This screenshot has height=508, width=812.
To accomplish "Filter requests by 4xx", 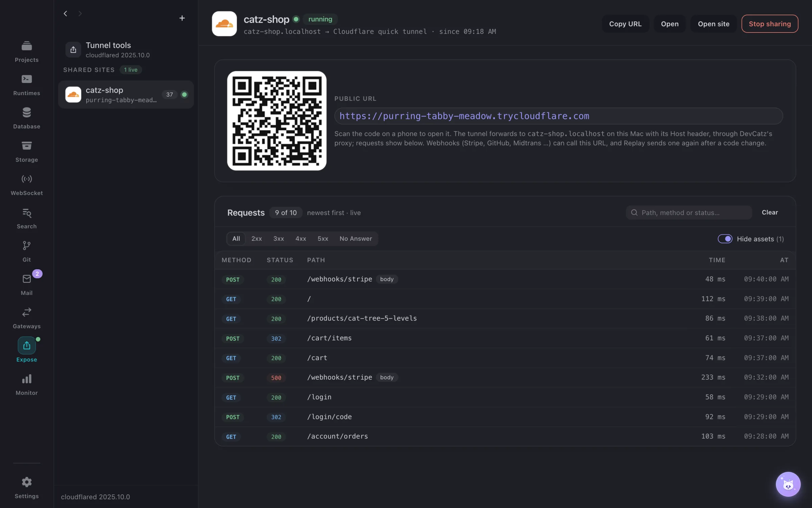I will 300,238.
